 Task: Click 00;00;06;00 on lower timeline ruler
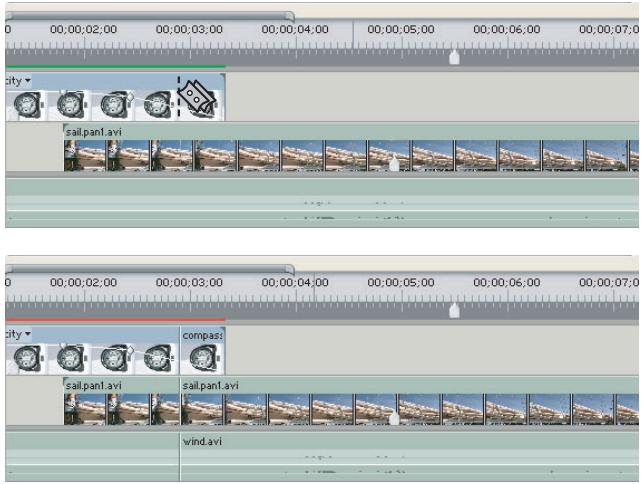coord(506,283)
